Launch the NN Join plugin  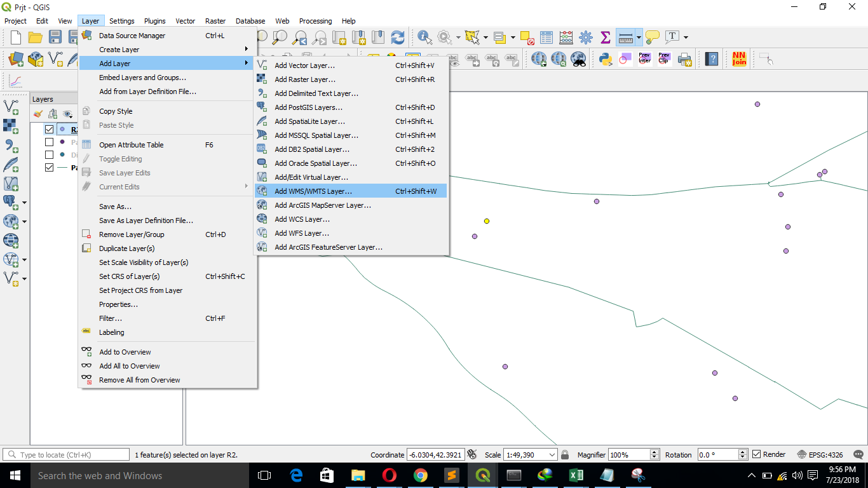[738, 58]
